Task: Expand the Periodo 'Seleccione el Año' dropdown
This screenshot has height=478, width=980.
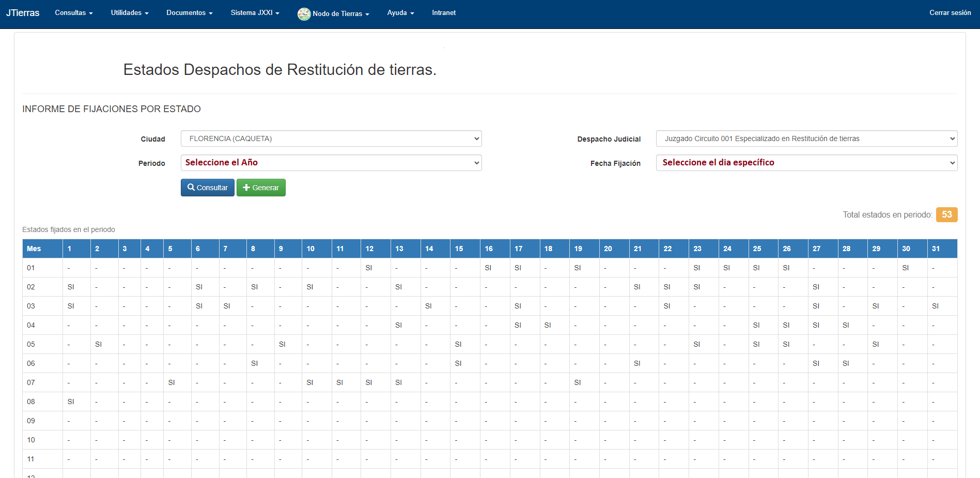Action: click(331, 163)
